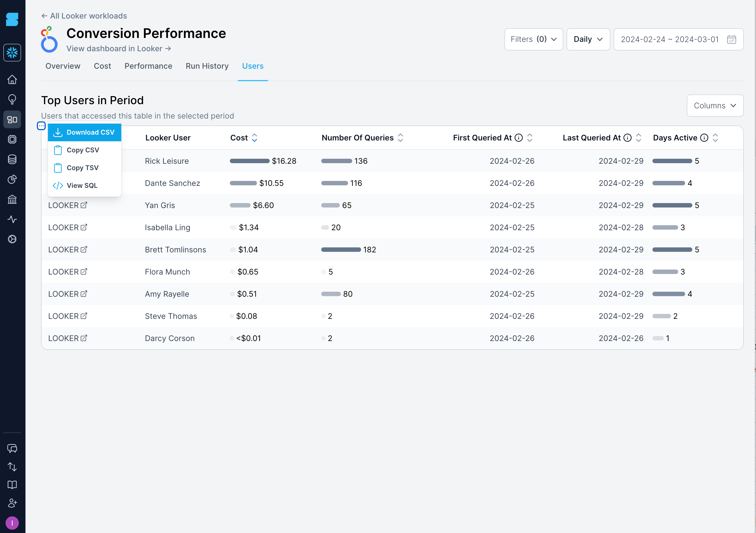Image resolution: width=756 pixels, height=533 pixels.
Task: Open the pie chart reports icon
Action: (12, 179)
